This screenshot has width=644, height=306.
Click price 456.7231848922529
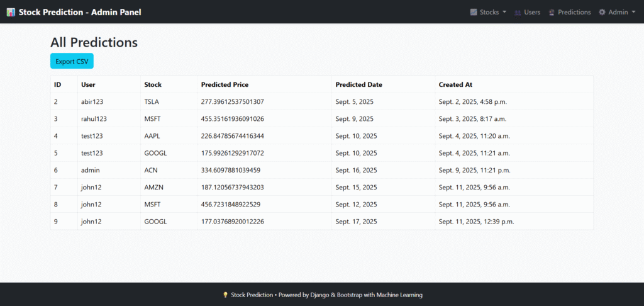tap(230, 204)
